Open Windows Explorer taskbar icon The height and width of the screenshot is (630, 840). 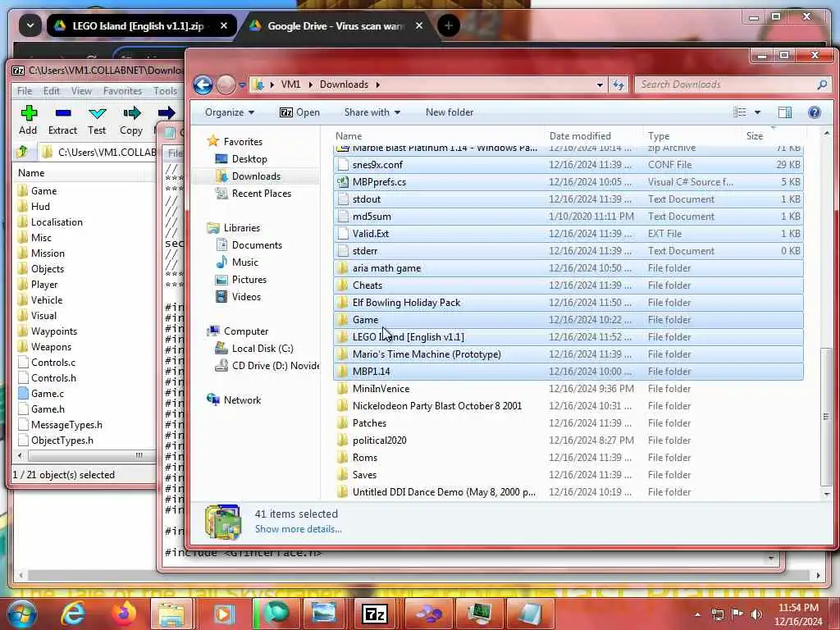[x=171, y=614]
